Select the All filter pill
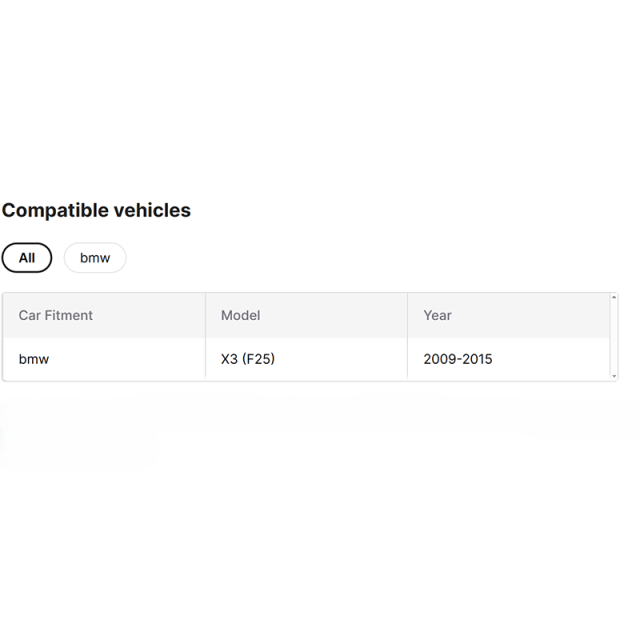640x640 pixels. coord(27,258)
